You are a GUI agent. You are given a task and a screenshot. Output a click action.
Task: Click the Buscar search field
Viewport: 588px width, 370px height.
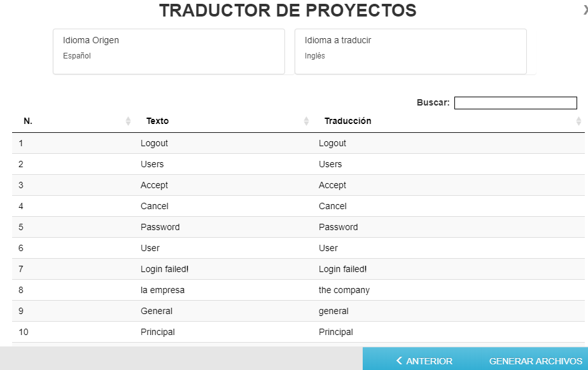[x=515, y=102]
